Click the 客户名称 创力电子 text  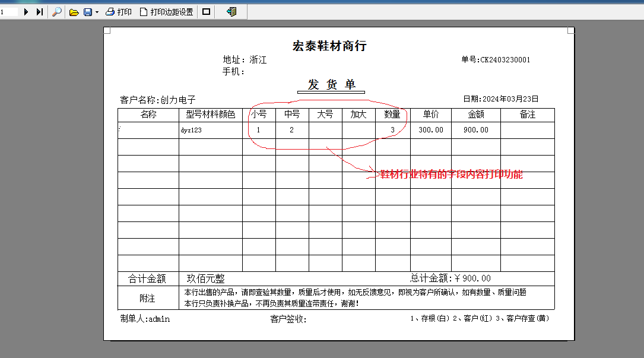pos(158,100)
